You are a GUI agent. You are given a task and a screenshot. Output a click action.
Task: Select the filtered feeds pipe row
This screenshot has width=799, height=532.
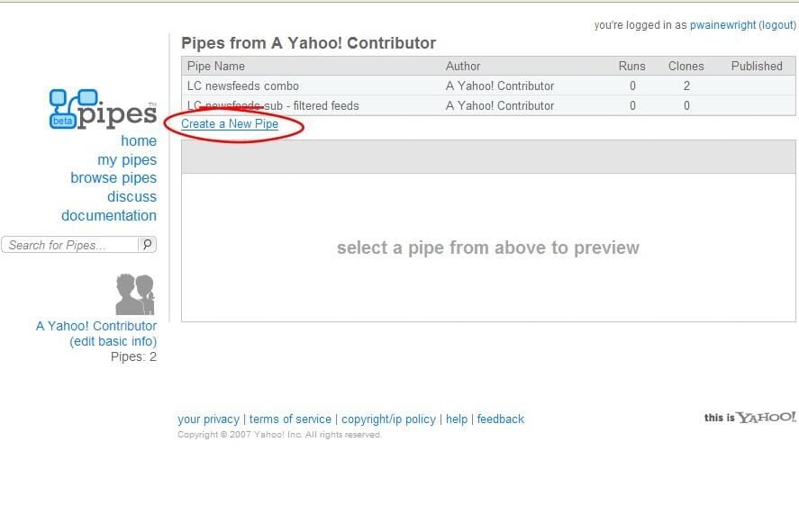click(488, 106)
